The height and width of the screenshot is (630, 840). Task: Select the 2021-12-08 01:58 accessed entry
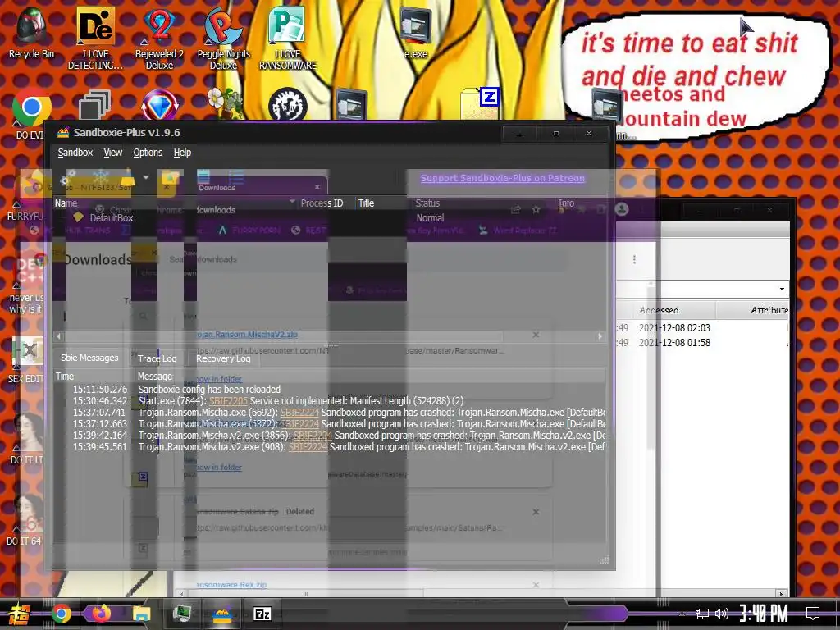click(x=674, y=343)
